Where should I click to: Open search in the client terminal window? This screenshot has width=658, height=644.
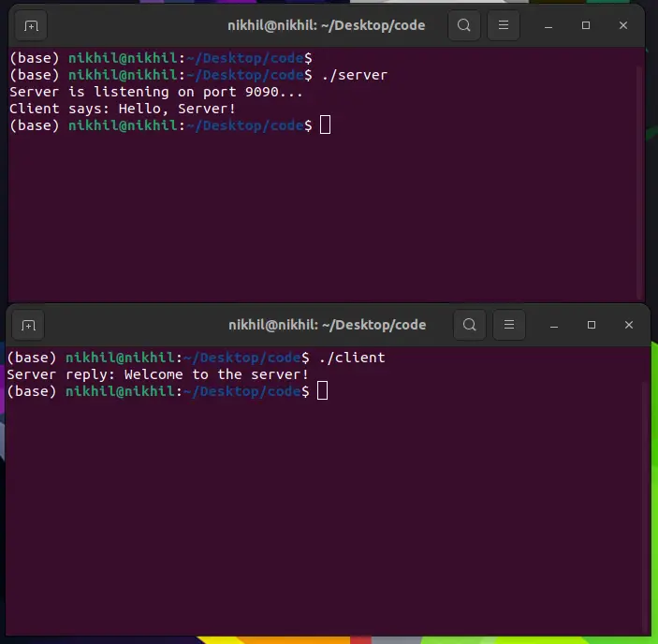click(x=470, y=325)
